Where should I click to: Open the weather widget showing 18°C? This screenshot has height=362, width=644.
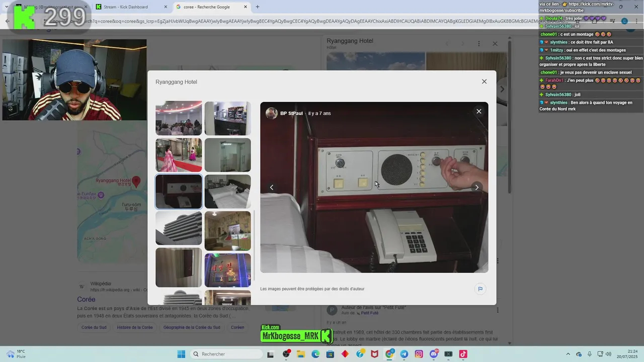pos(15,354)
